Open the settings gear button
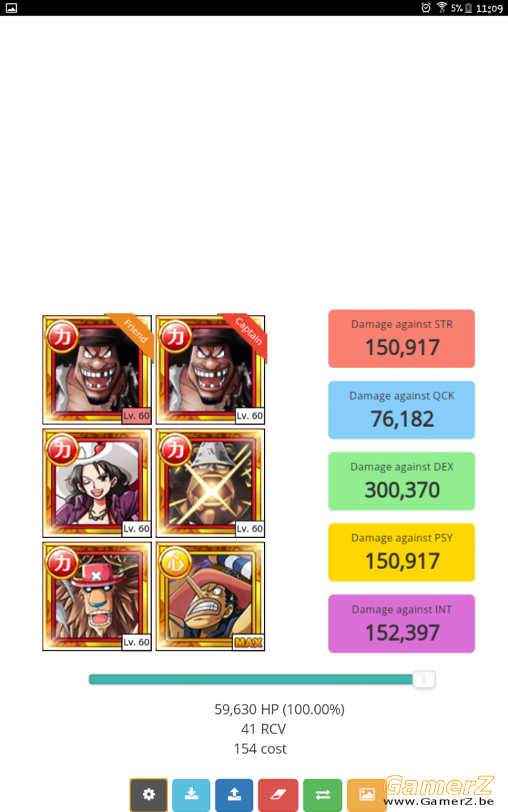The height and width of the screenshot is (812, 508). (x=148, y=795)
